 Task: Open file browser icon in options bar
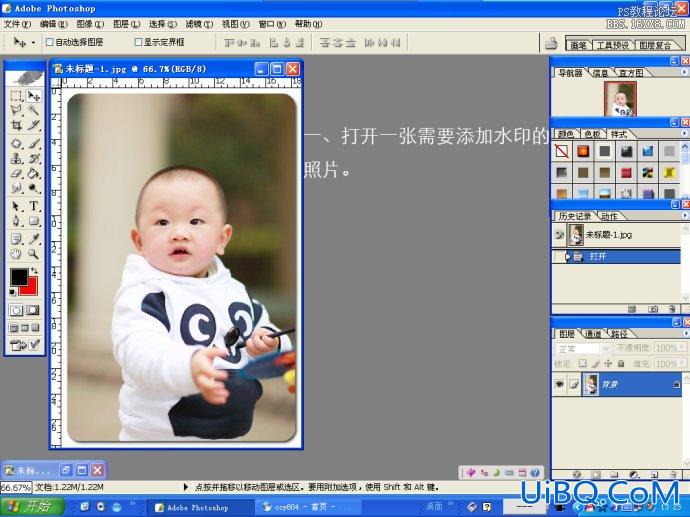coord(551,43)
